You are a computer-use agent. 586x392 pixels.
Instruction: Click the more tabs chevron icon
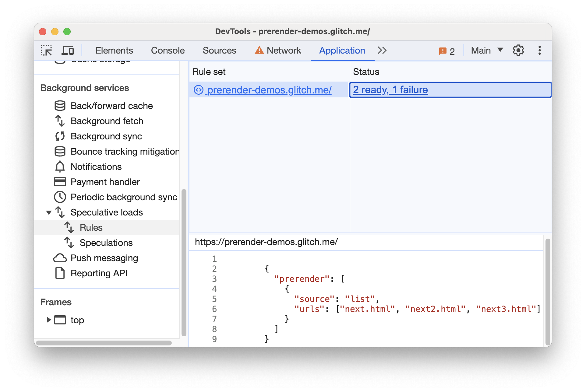point(383,50)
